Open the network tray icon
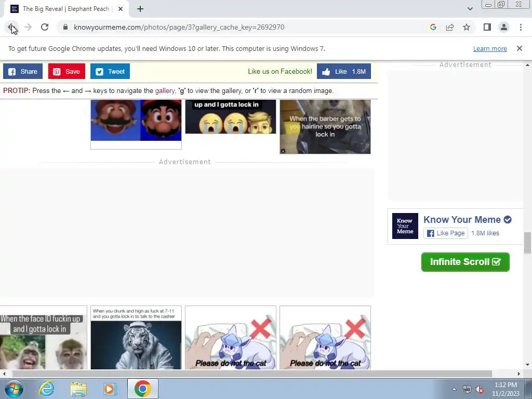 click(x=467, y=389)
